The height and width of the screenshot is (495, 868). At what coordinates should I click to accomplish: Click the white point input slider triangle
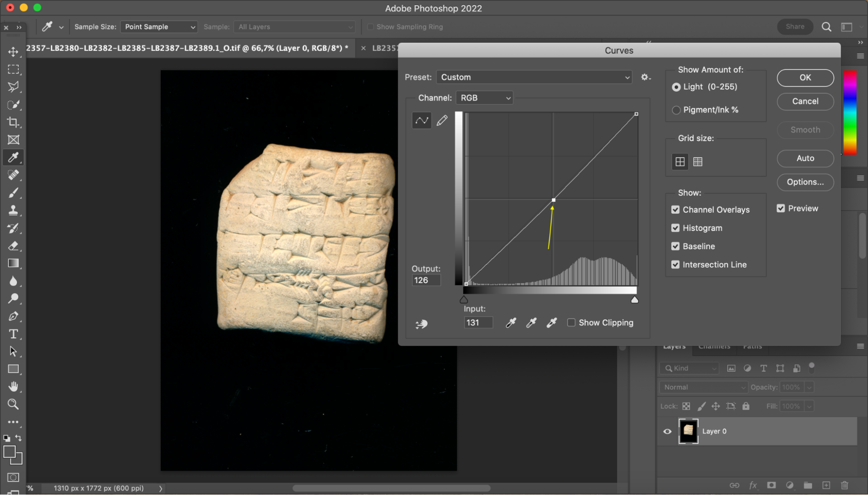(634, 300)
